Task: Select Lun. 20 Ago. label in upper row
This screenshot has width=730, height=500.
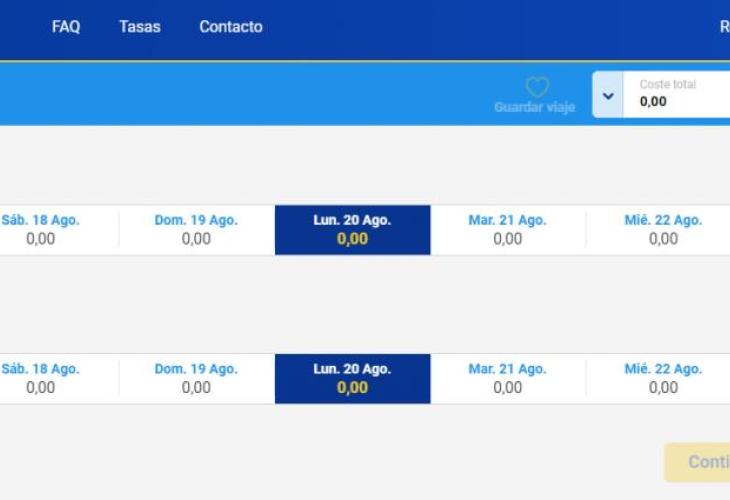Action: tap(352, 220)
